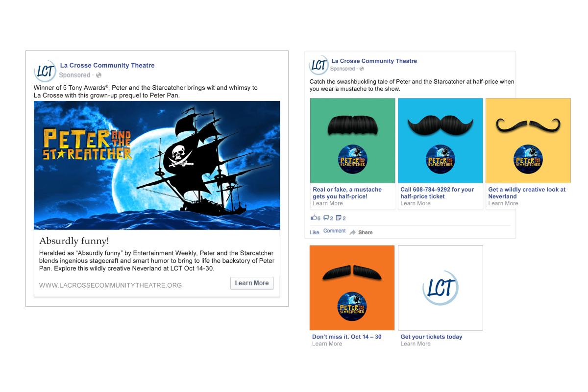Select the white LCT logo card image

click(441, 288)
